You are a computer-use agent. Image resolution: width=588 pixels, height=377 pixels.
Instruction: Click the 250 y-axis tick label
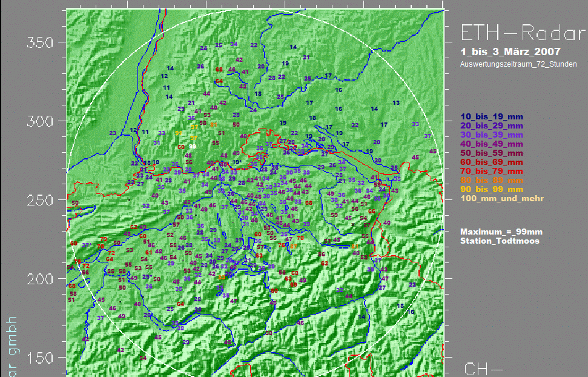39,201
